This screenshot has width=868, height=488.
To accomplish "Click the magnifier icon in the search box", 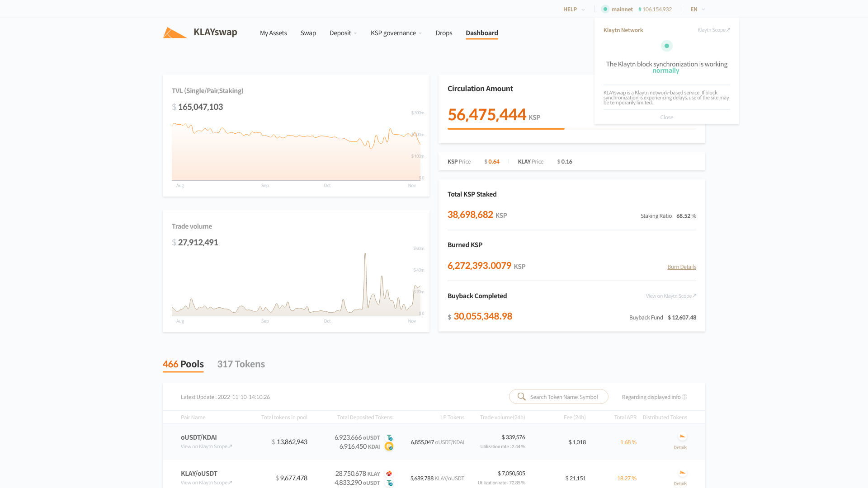I will tap(521, 396).
